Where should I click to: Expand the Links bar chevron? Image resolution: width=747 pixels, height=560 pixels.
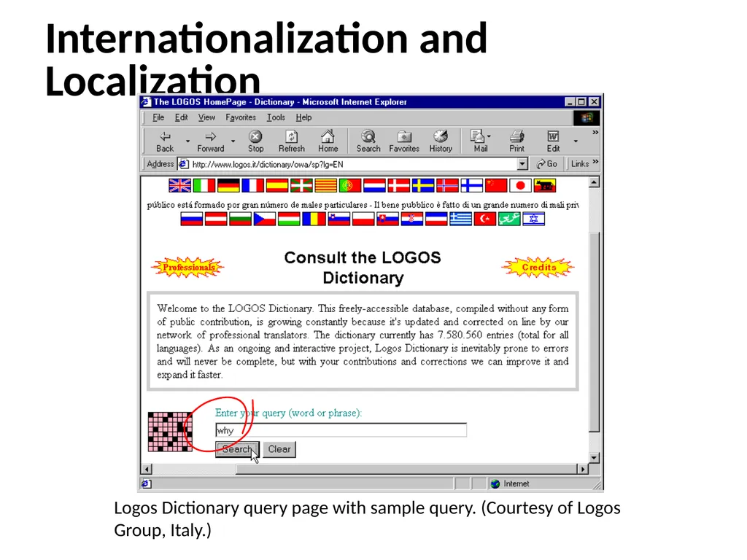(x=595, y=163)
